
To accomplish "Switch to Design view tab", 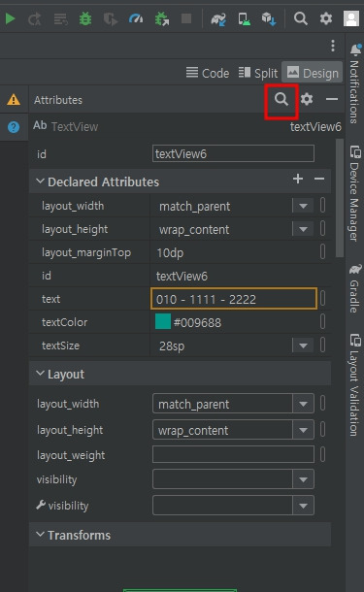I will 313,72.
